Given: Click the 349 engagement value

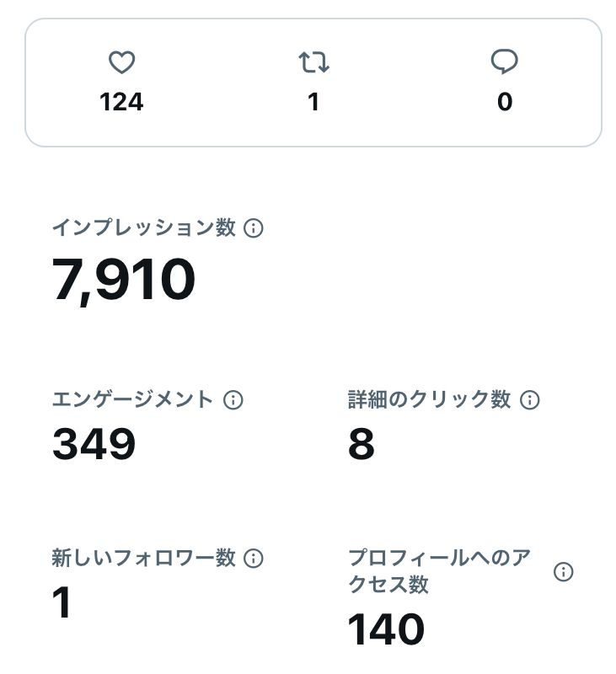Looking at the screenshot, I should [94, 444].
